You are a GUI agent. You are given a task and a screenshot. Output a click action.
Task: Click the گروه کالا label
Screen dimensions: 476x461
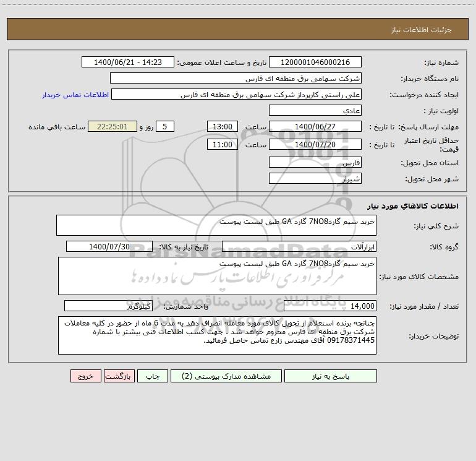coord(444,247)
